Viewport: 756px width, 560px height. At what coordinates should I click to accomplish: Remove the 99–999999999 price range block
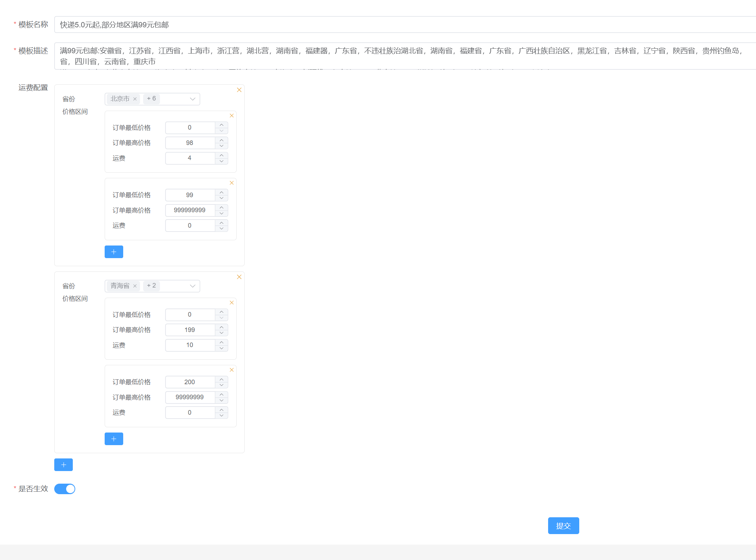pyautogui.click(x=231, y=183)
